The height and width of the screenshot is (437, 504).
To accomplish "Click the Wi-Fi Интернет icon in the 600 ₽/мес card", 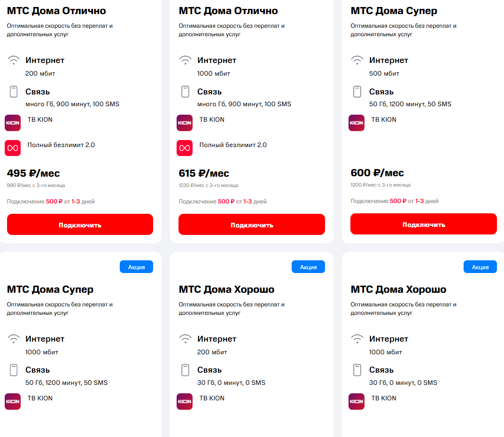I will click(357, 60).
